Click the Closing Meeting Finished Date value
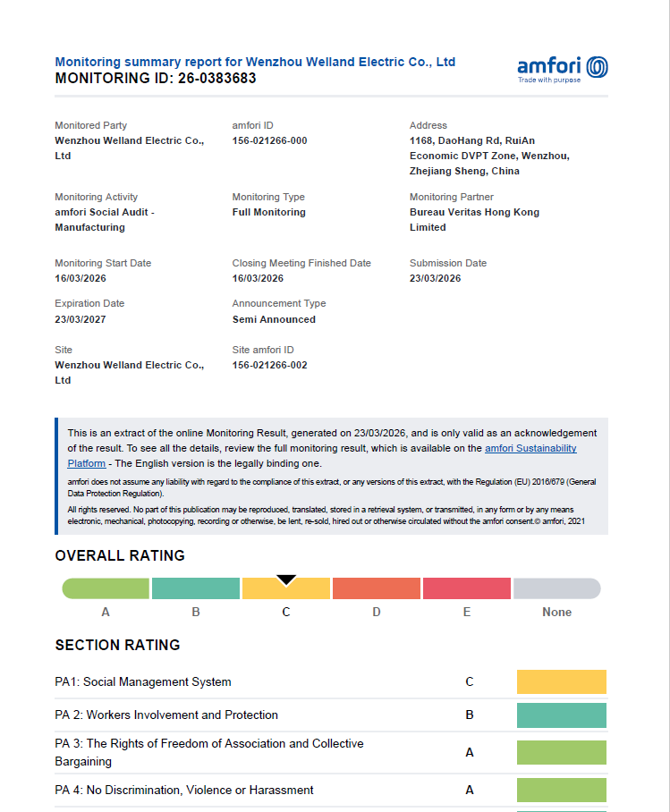This screenshot has width=670, height=812. pyautogui.click(x=258, y=279)
